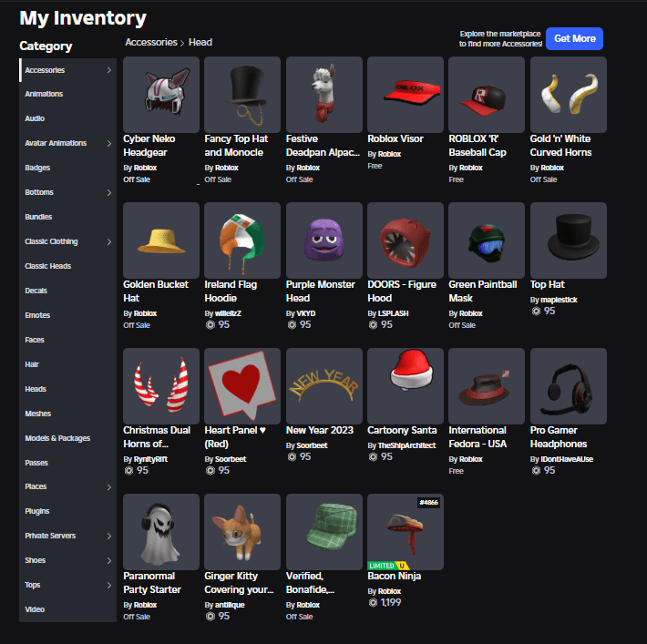Open creator link LSPLASH
The height and width of the screenshot is (644, 647).
pos(394,313)
